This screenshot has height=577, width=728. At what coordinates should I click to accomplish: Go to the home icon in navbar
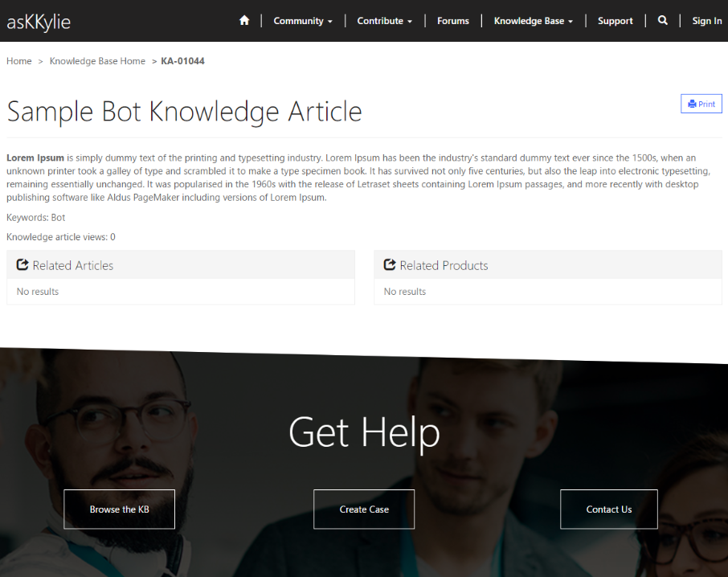pos(244,20)
